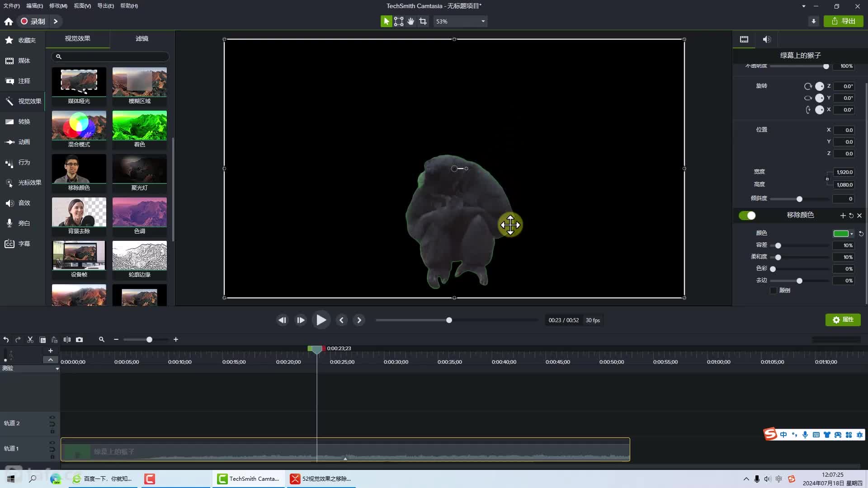Open the Export (导出) menu in the menu bar

coord(105,6)
